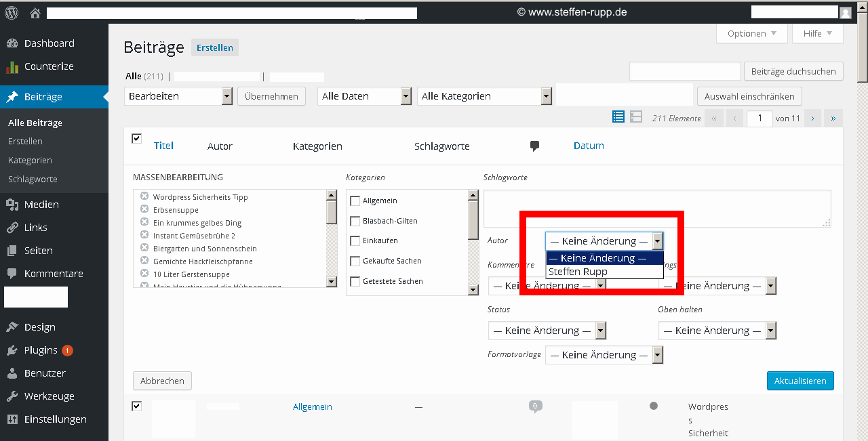Click the home site icon
The height and width of the screenshot is (441, 868).
pos(35,13)
